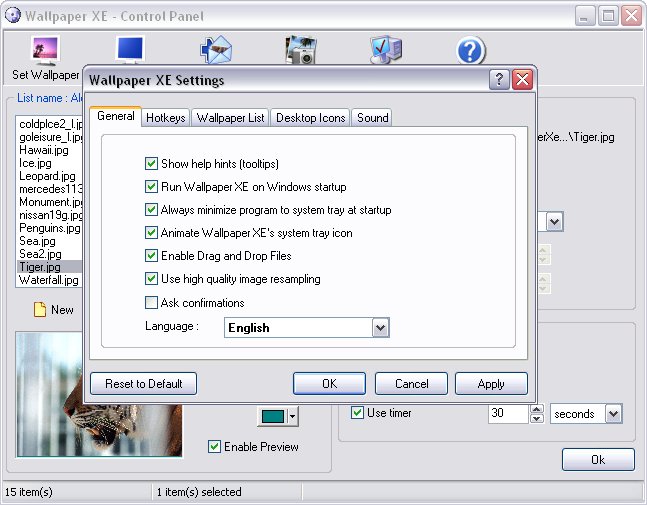The image size is (647, 505).
Task: Select Monument.jpg in the wallpaper list
Action: [x=49, y=202]
